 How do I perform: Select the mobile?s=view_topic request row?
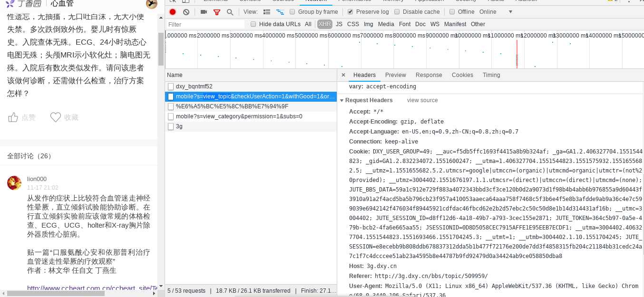pos(251,96)
